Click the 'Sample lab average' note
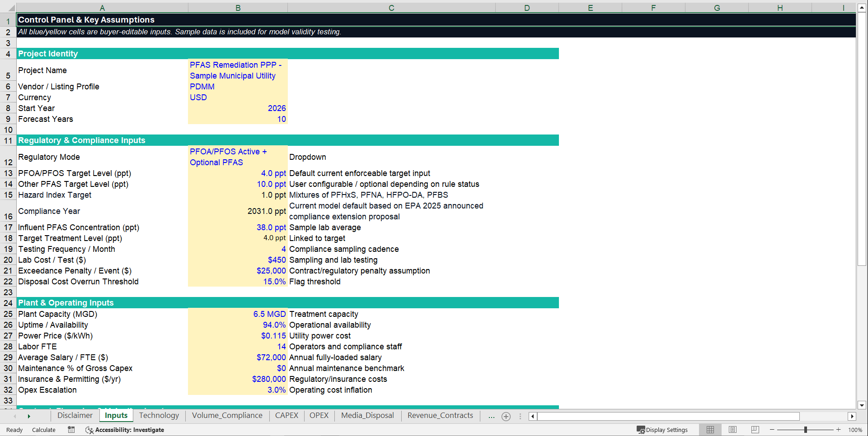The width and height of the screenshot is (868, 436). (x=325, y=227)
